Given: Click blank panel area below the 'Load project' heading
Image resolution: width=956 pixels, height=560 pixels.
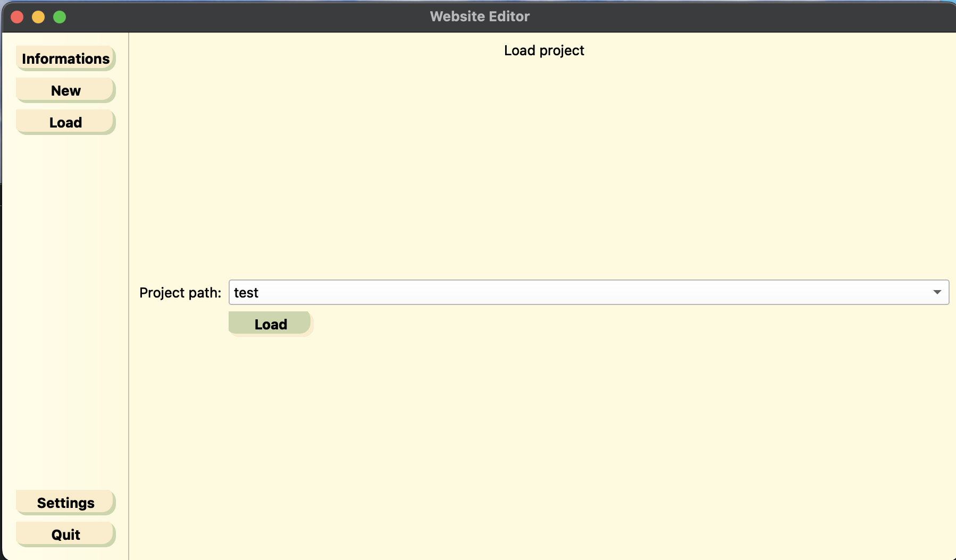Looking at the screenshot, I should coord(543,159).
